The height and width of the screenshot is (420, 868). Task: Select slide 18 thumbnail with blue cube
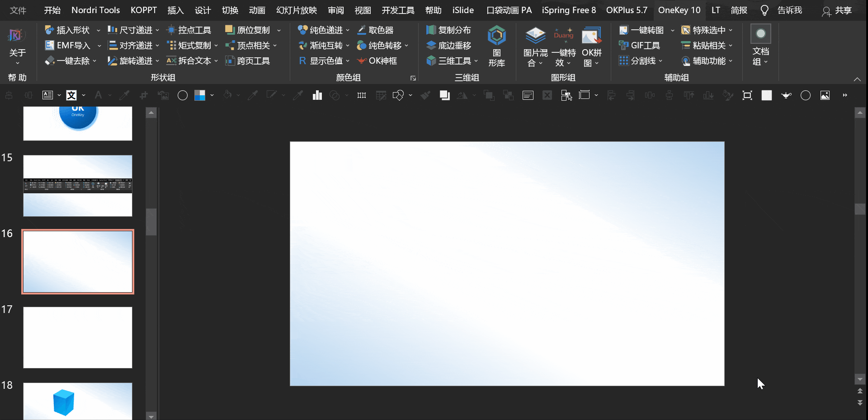(78, 401)
